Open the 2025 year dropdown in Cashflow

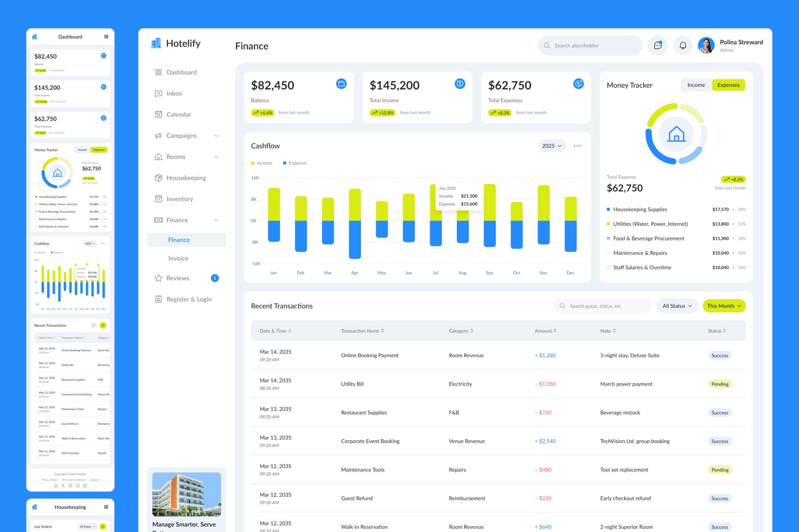(x=551, y=146)
